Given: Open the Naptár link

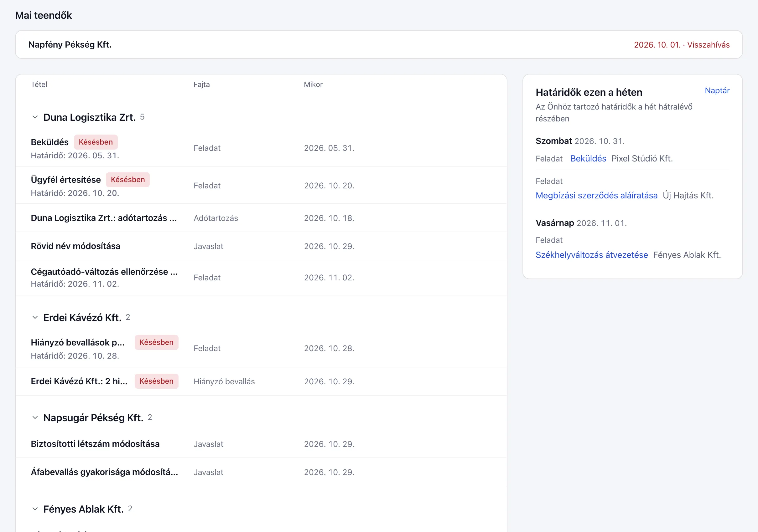Looking at the screenshot, I should (717, 91).
